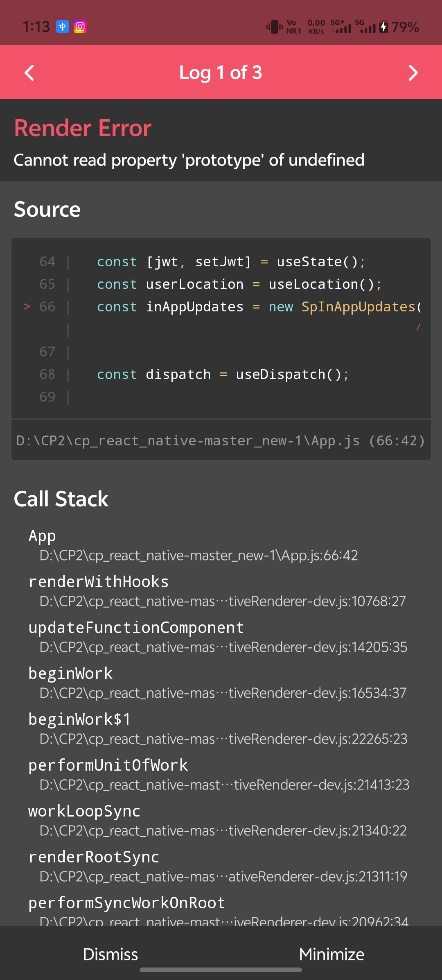Select the beginWork$1 stack frame

218,729
